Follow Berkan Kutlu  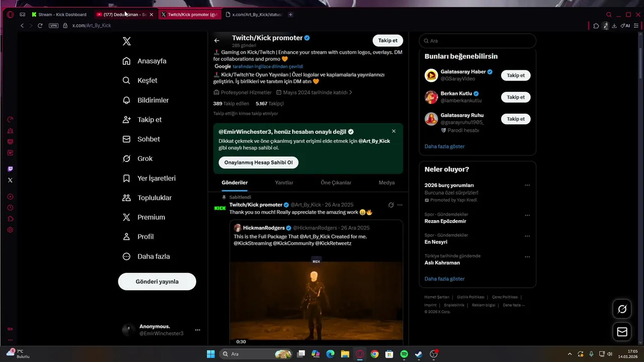(x=516, y=97)
